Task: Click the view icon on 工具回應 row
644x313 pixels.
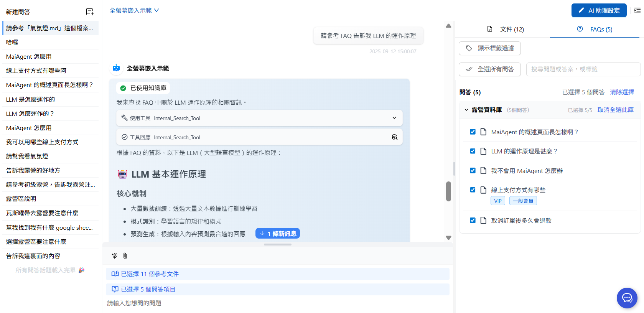Action: 394,137
